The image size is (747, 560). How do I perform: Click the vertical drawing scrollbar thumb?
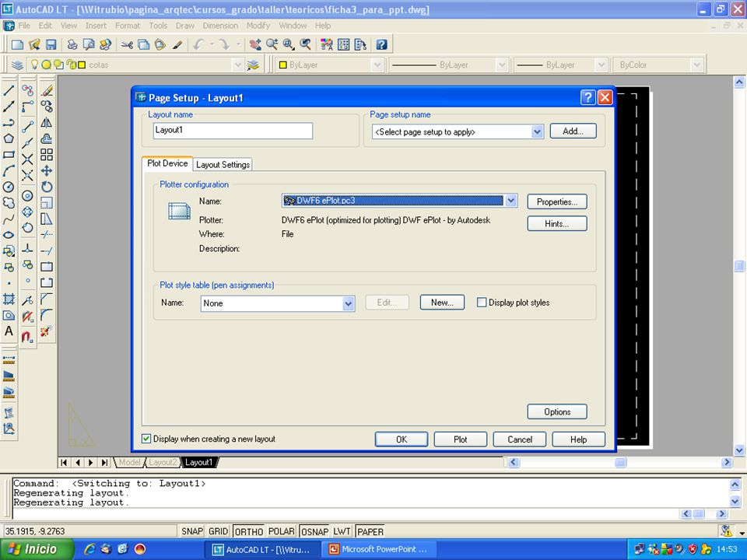point(739,265)
